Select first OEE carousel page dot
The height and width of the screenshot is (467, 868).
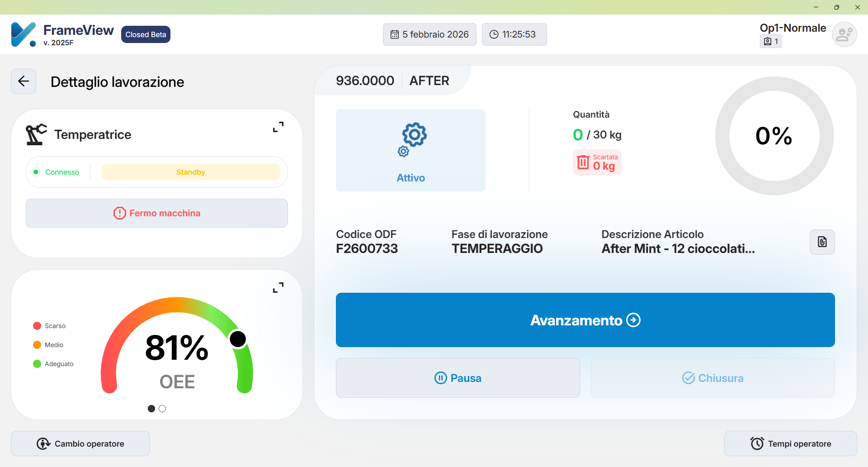point(151,409)
